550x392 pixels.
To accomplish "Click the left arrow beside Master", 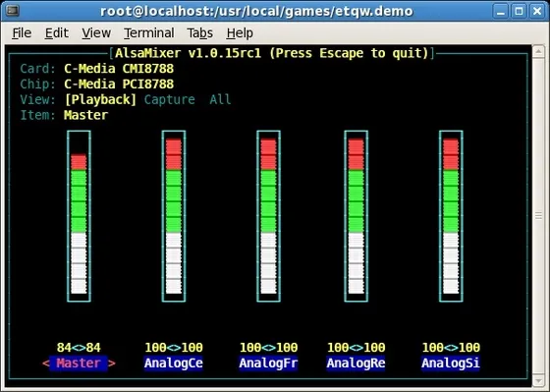I will (x=45, y=364).
